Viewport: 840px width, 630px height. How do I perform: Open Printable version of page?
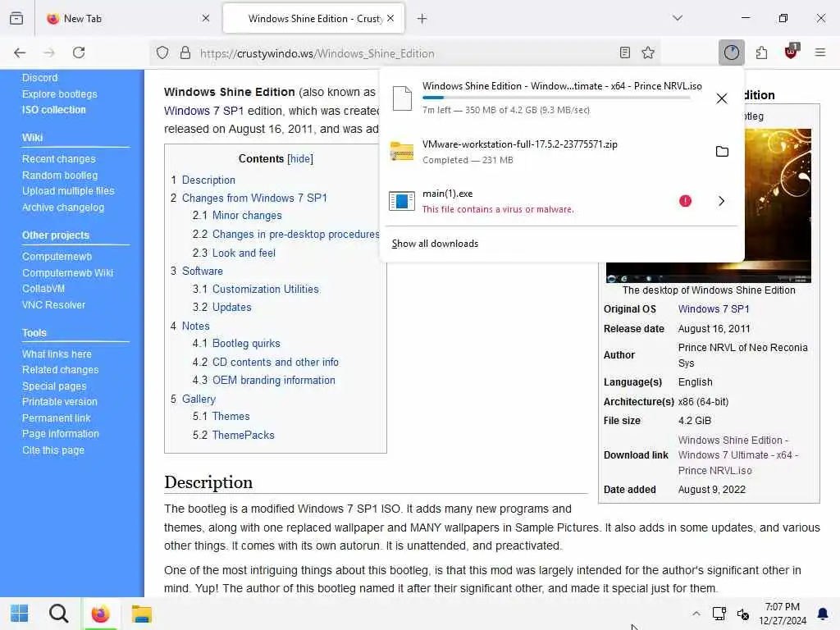click(59, 401)
